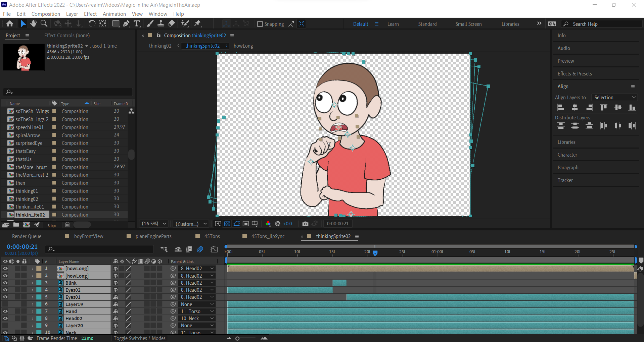The image size is (644, 342).
Task: Show the Layer19 layer
Action: click(5, 304)
